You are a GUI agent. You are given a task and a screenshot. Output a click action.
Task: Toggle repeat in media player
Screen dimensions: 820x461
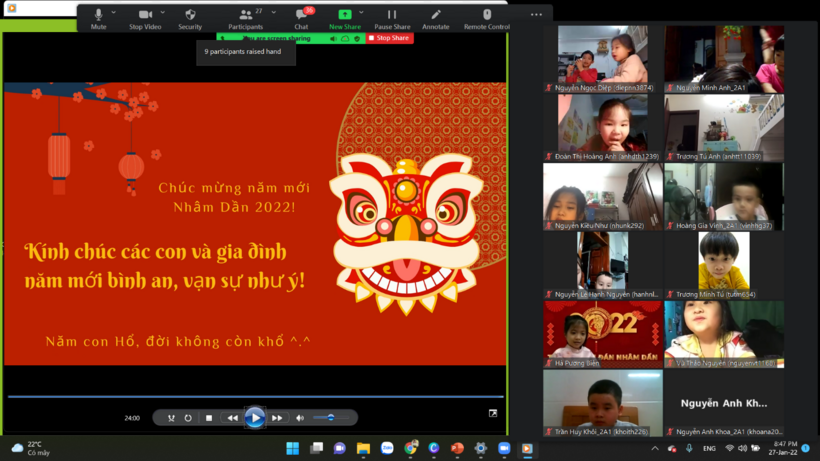[x=188, y=418]
